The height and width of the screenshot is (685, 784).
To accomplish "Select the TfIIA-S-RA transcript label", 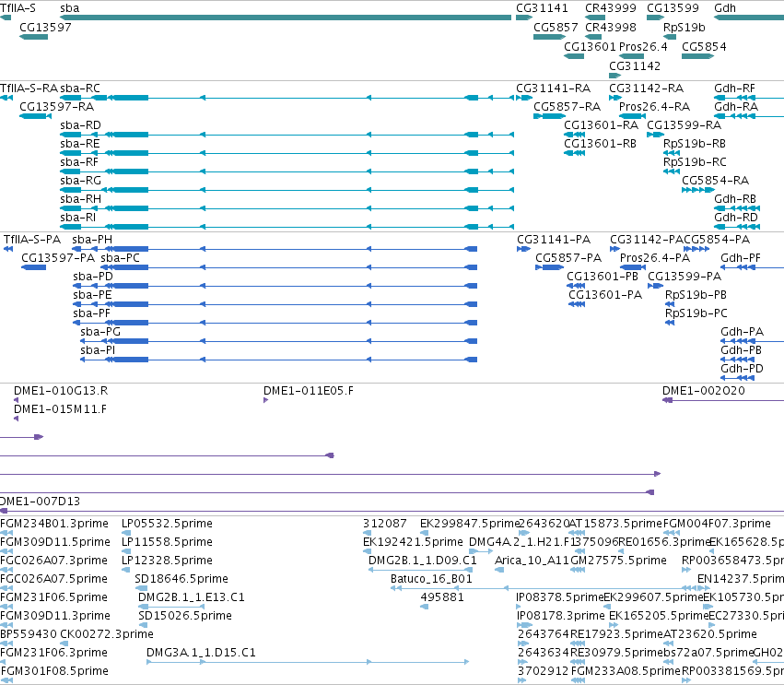I will coord(29,89).
